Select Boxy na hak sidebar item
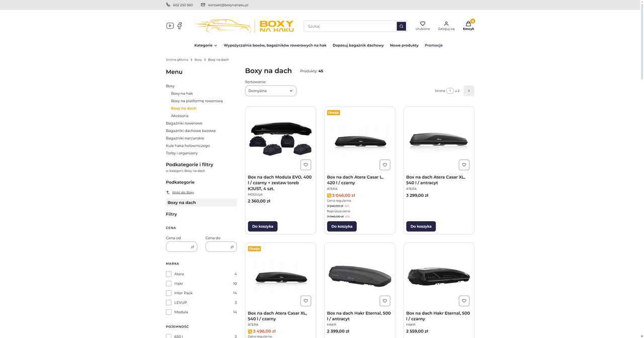644x338 pixels. coord(182,93)
